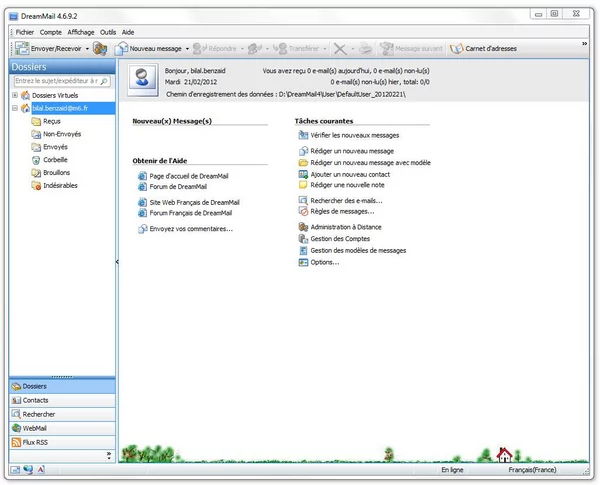Switch to the Contacts navigation tab
The width and height of the screenshot is (600, 485).
point(62,400)
